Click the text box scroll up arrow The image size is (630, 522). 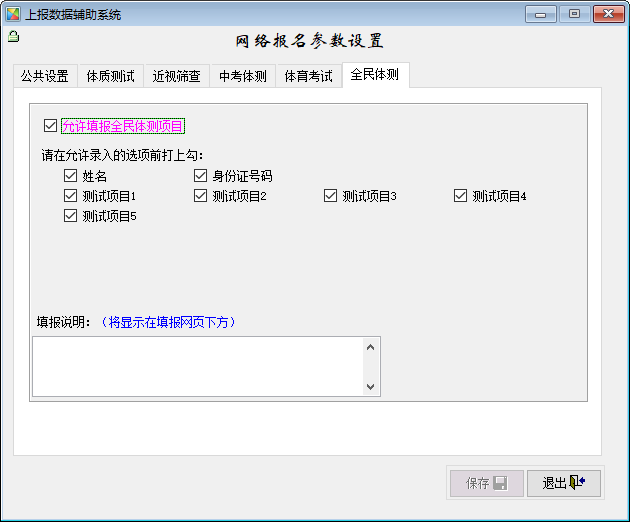click(371, 347)
